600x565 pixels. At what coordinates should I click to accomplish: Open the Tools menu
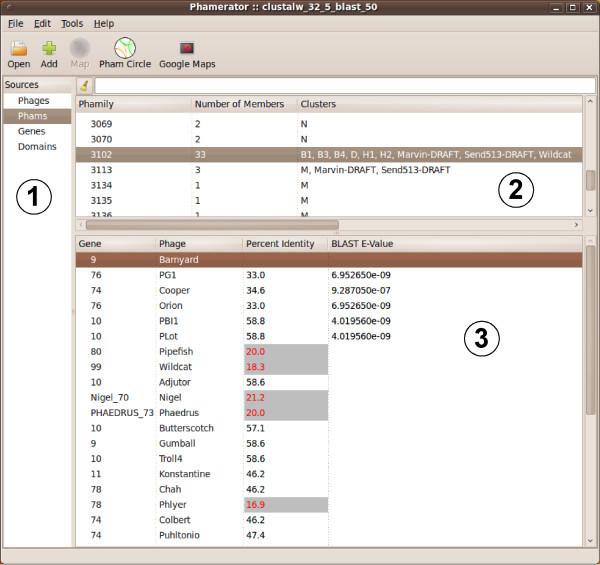72,23
